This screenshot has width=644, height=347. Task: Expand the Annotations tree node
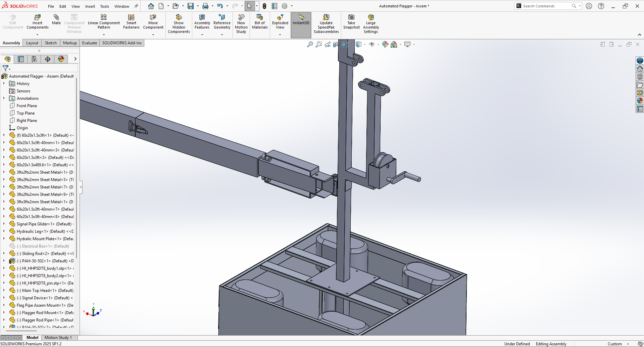tap(4, 98)
